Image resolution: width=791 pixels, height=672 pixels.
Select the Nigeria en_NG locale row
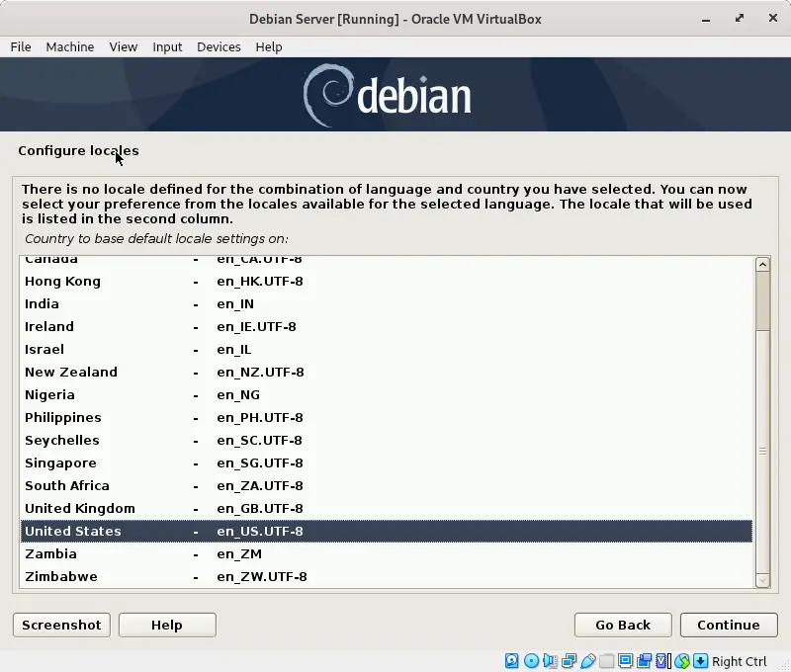(x=387, y=394)
